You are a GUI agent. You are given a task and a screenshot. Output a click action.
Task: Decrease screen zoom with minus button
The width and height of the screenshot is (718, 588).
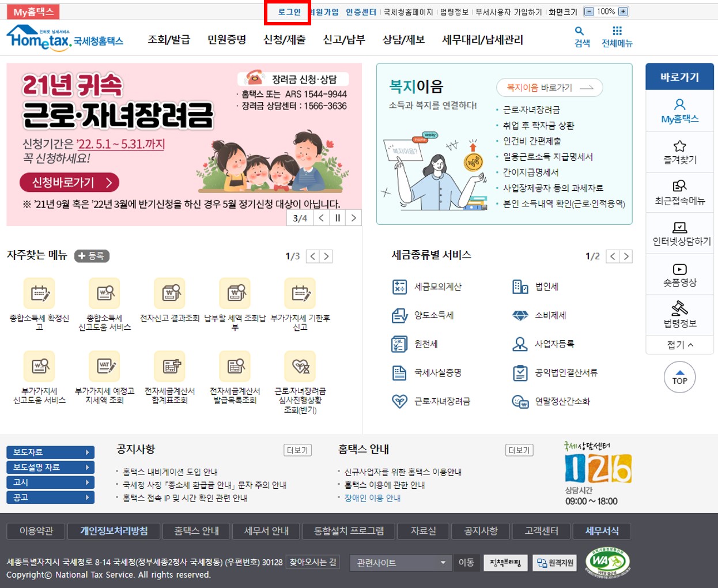pos(589,12)
